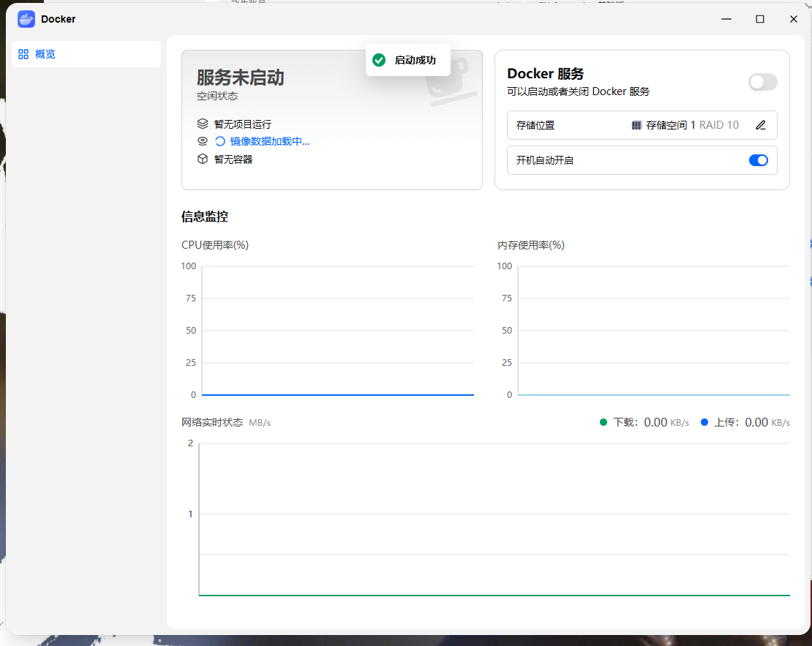This screenshot has width=812, height=646.
Task: Maximize the Docker window
Action: pyautogui.click(x=760, y=19)
